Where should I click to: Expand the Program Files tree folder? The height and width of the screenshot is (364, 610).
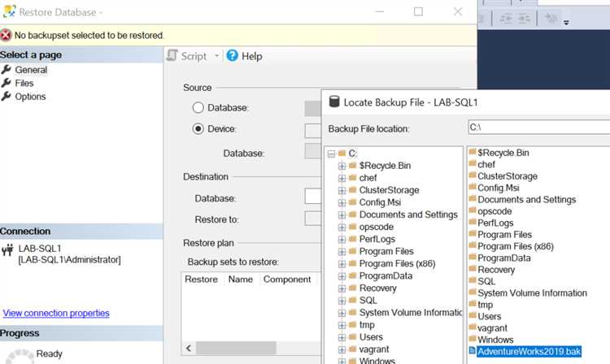click(x=342, y=251)
